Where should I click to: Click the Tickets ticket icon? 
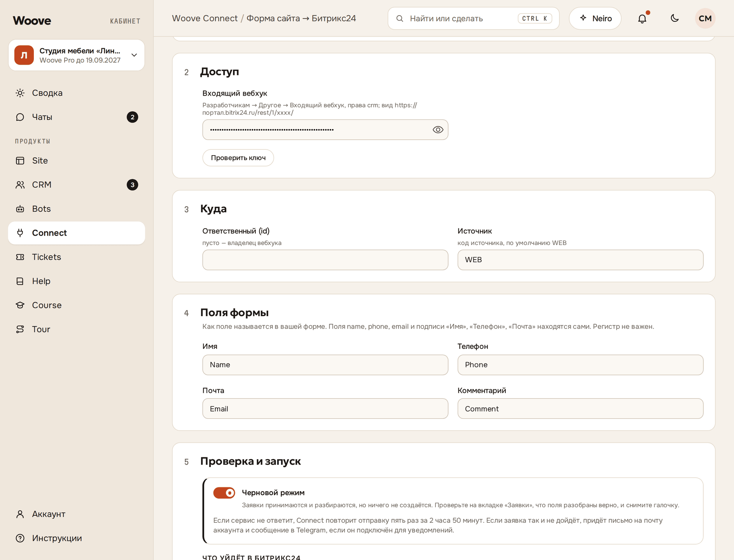pos(20,257)
